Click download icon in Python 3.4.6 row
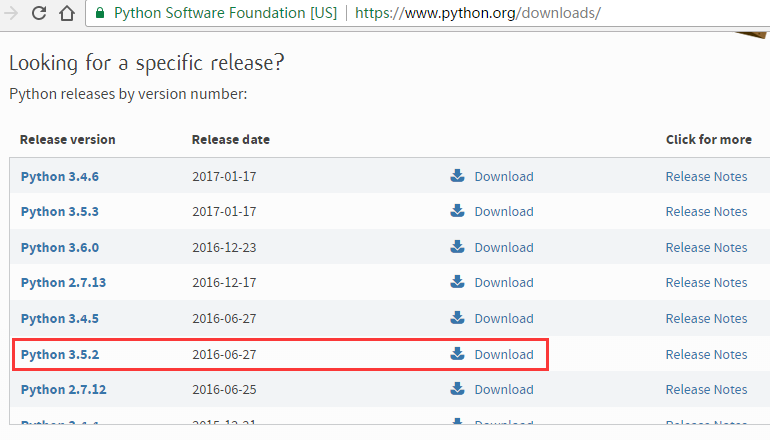This screenshot has height=440, width=770. [x=457, y=176]
